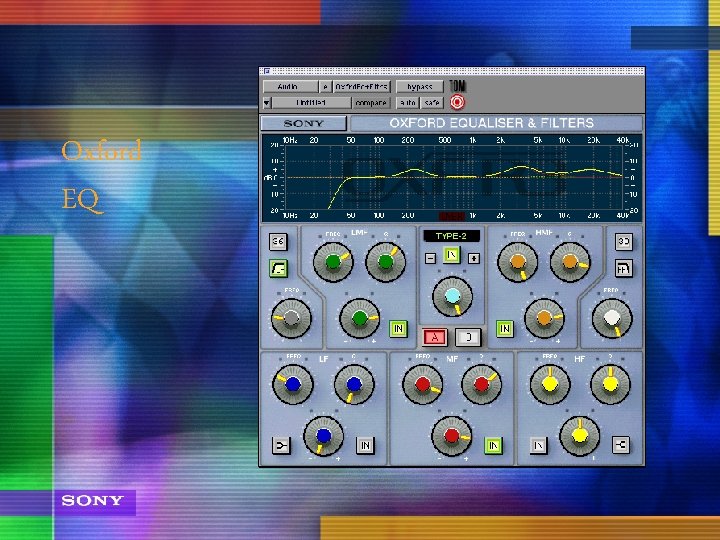Click the minus button beside TYPE-2
720x540 pixels.
[x=430, y=259]
